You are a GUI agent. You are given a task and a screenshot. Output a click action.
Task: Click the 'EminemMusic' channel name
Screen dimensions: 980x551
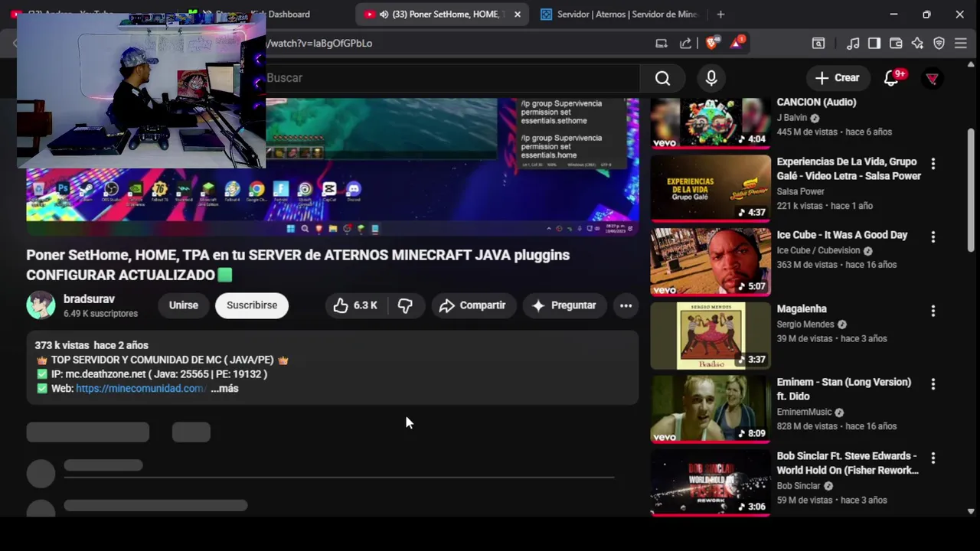[x=804, y=412]
